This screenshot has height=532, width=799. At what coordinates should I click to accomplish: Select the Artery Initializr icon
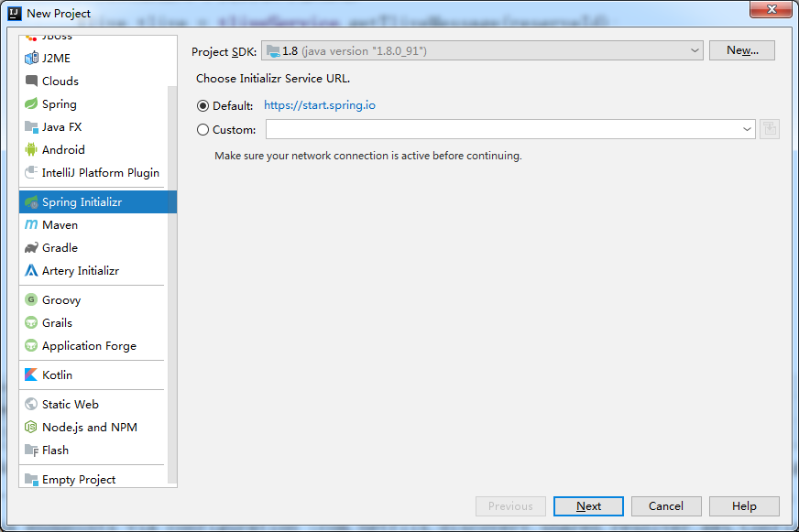tap(31, 270)
